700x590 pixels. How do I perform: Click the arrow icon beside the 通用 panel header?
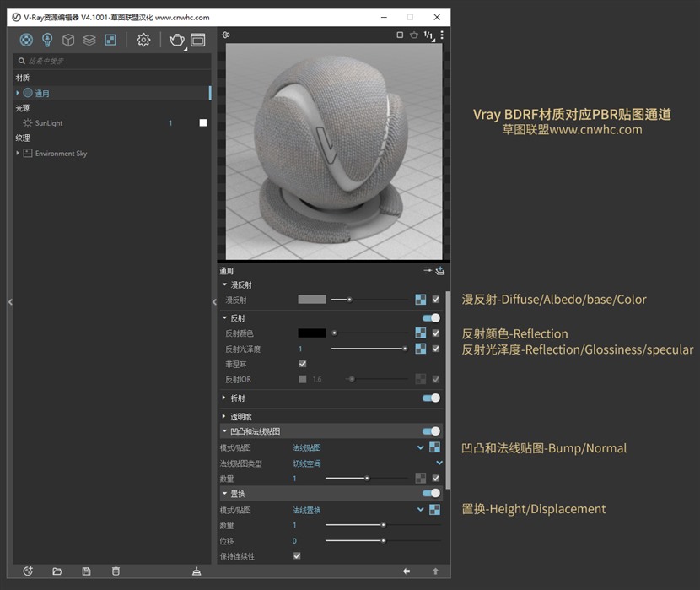pyautogui.click(x=428, y=270)
